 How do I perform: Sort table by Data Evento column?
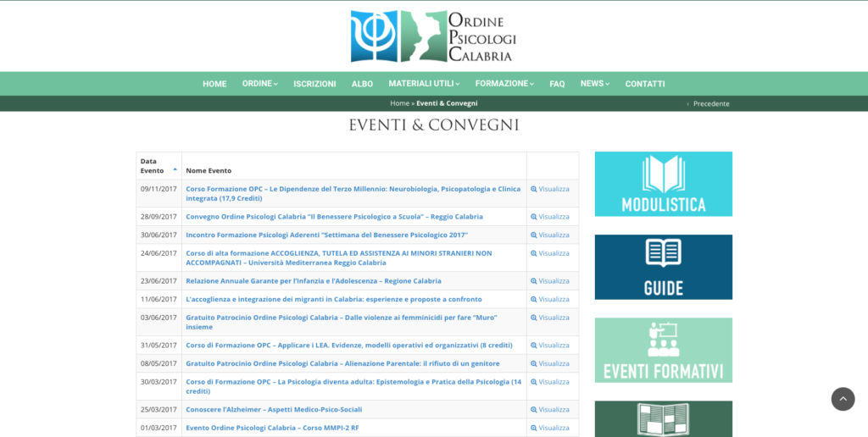pos(158,165)
